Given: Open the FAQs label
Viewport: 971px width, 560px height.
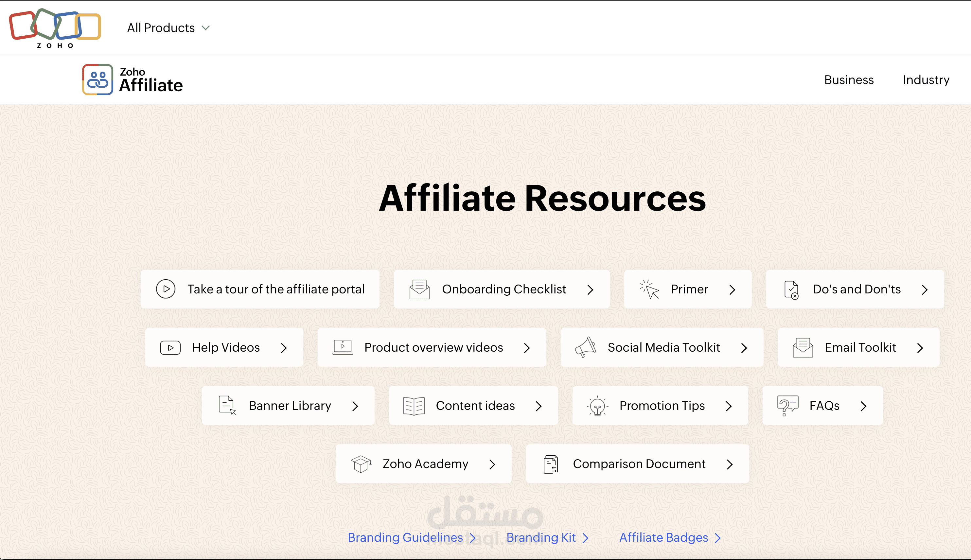Looking at the screenshot, I should [x=824, y=405].
